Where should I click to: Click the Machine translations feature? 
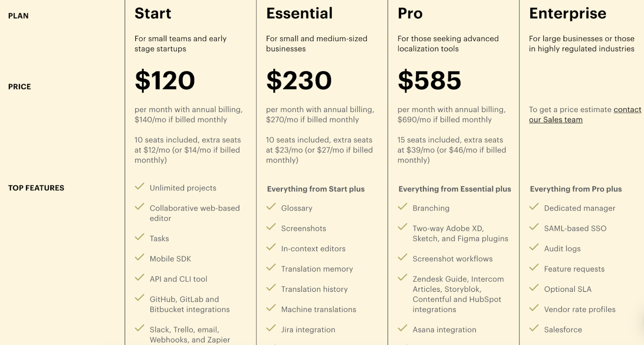pos(319,310)
